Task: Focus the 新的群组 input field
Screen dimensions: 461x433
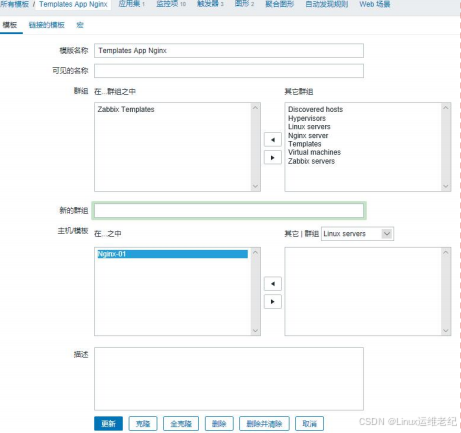Action: tap(229, 211)
